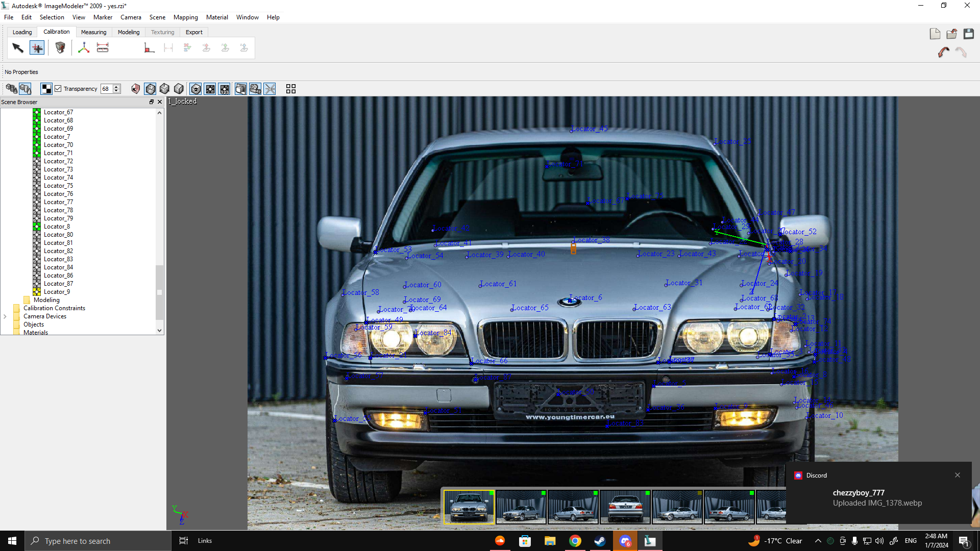Switch to the Measuring tab
The width and height of the screenshot is (980, 551).
[93, 32]
